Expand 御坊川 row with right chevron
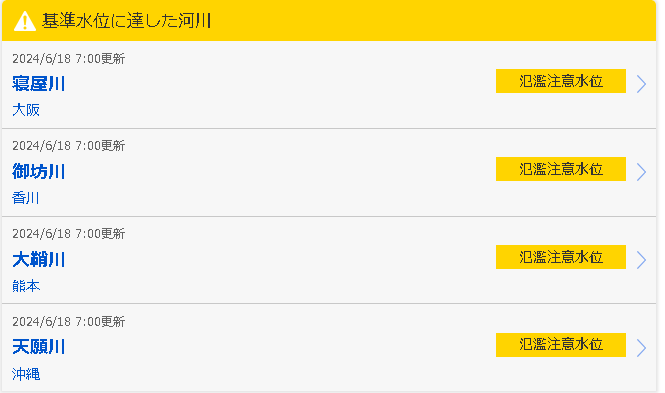665x393 pixels. [x=641, y=172]
